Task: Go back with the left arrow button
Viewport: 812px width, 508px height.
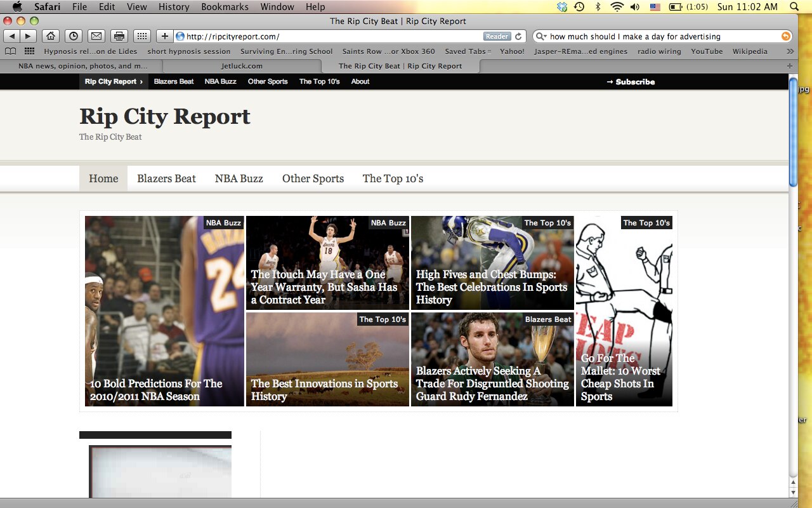Action: (x=12, y=36)
